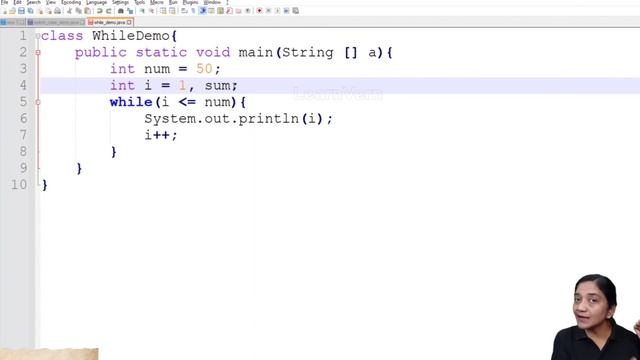Click on "WhileDemo" class name
The width and height of the screenshot is (640, 360).
pyautogui.click(x=131, y=36)
